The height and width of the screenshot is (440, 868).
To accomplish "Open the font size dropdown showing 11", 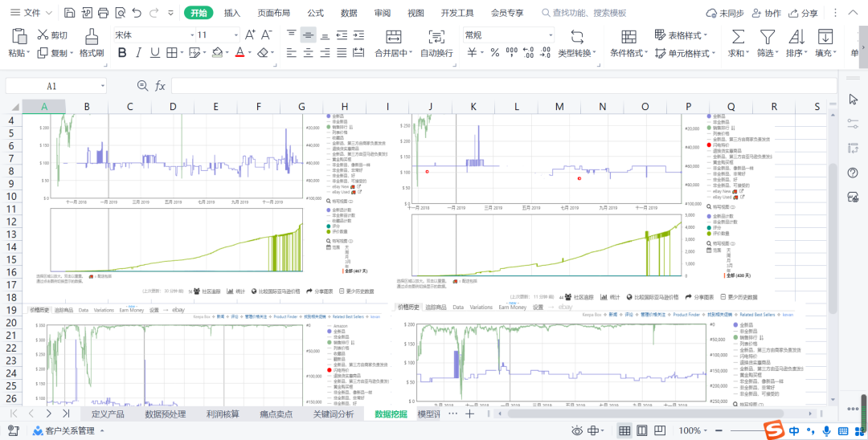I will click(x=236, y=35).
